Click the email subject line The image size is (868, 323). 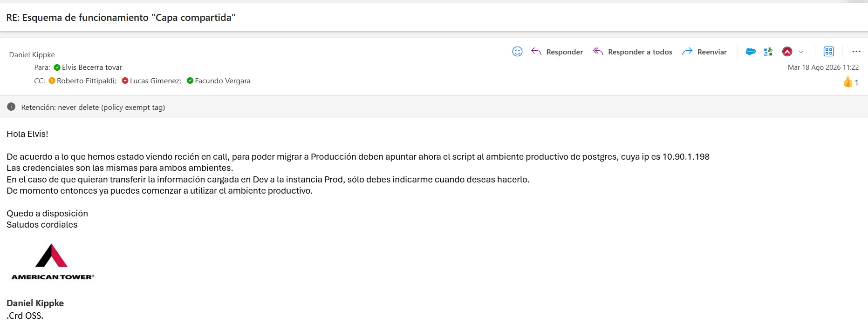coord(121,18)
